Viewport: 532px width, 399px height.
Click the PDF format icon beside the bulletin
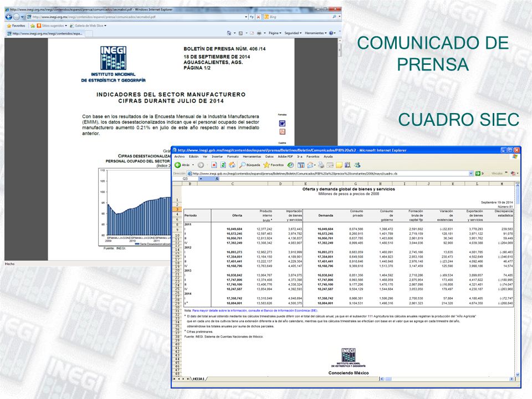coord(282,132)
